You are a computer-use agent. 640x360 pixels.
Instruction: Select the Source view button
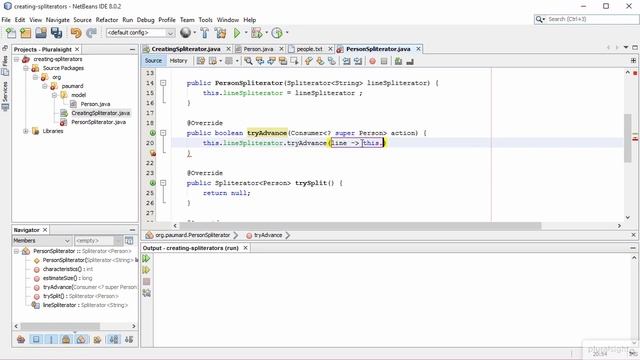pyautogui.click(x=153, y=61)
